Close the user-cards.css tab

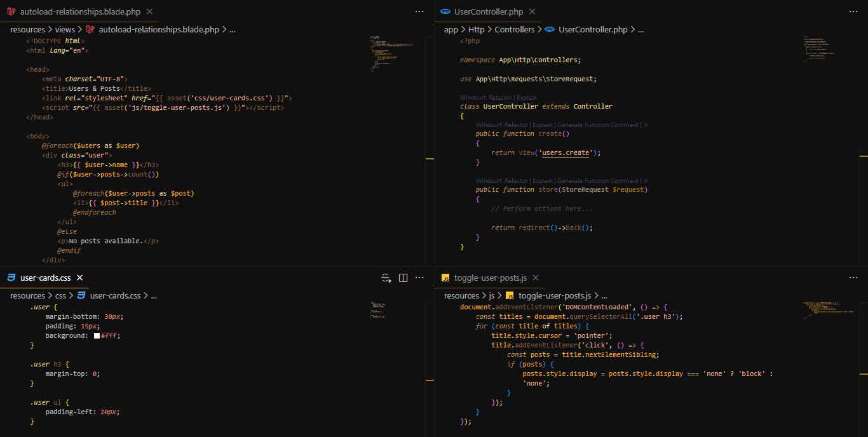tap(79, 278)
